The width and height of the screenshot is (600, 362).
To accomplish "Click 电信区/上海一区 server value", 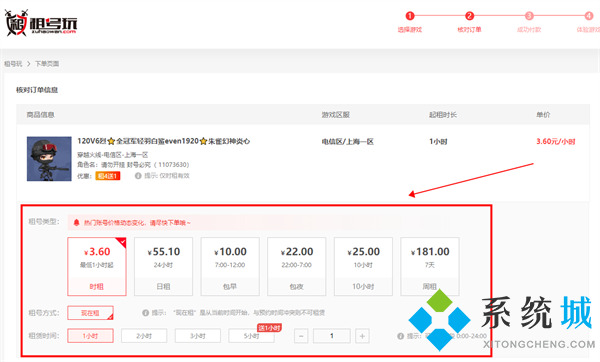I will [x=347, y=142].
